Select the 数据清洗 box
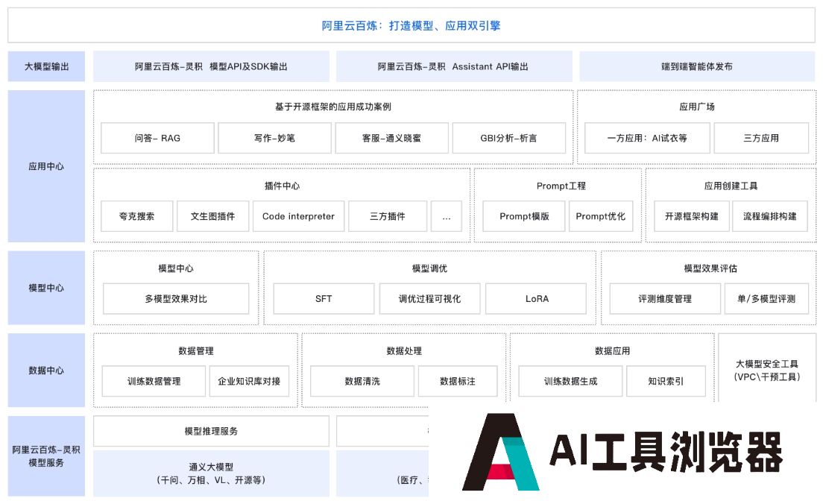 point(362,381)
